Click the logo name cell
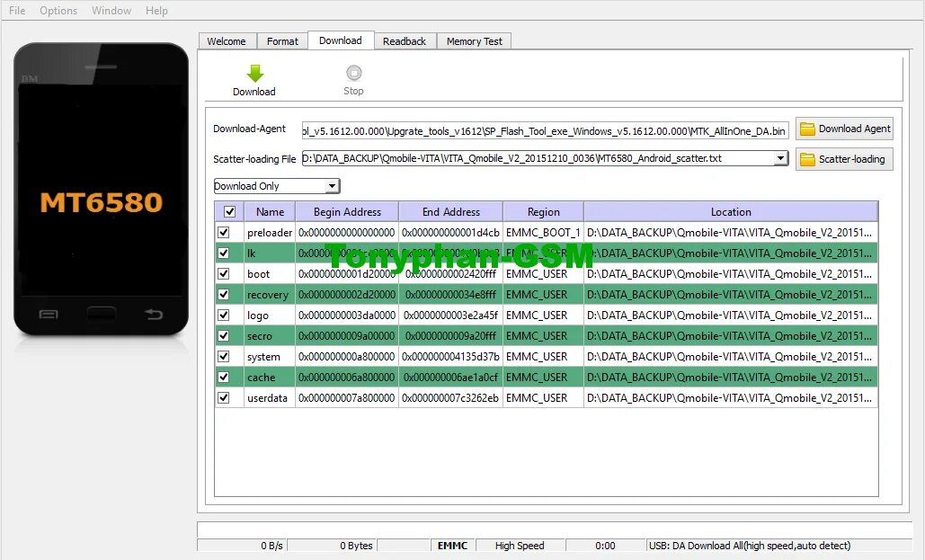The height and width of the screenshot is (560, 925). pos(270,316)
